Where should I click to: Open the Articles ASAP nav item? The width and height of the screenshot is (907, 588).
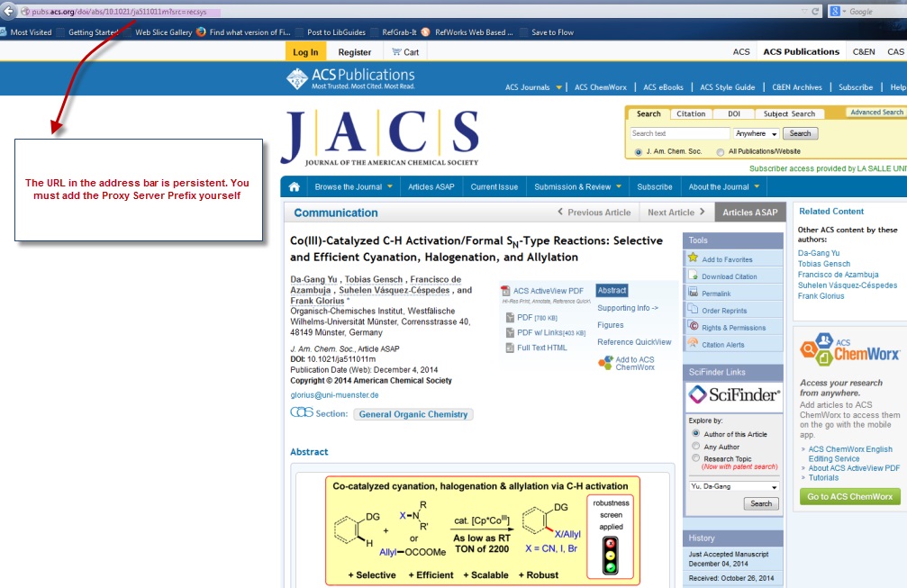pyautogui.click(x=431, y=186)
